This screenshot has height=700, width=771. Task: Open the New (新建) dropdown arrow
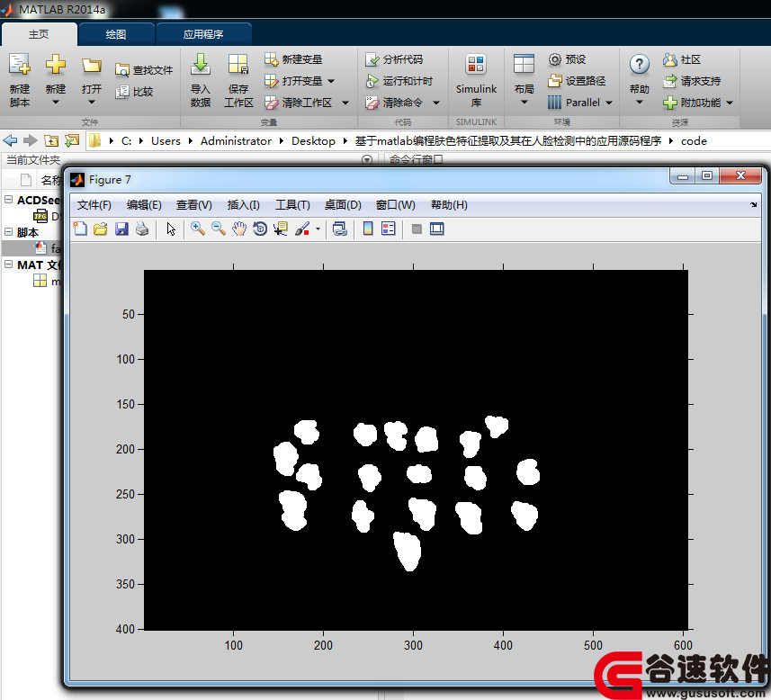[x=56, y=103]
